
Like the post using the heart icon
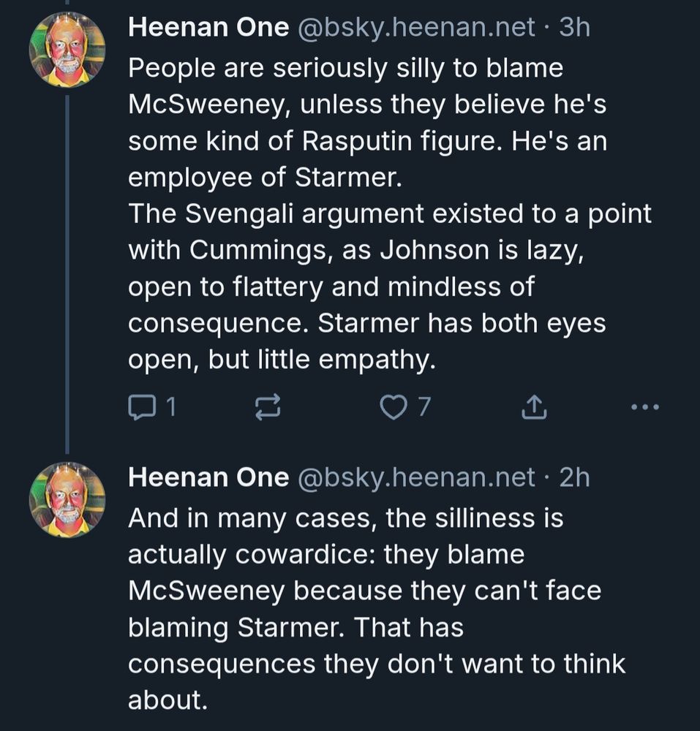[x=394, y=407]
